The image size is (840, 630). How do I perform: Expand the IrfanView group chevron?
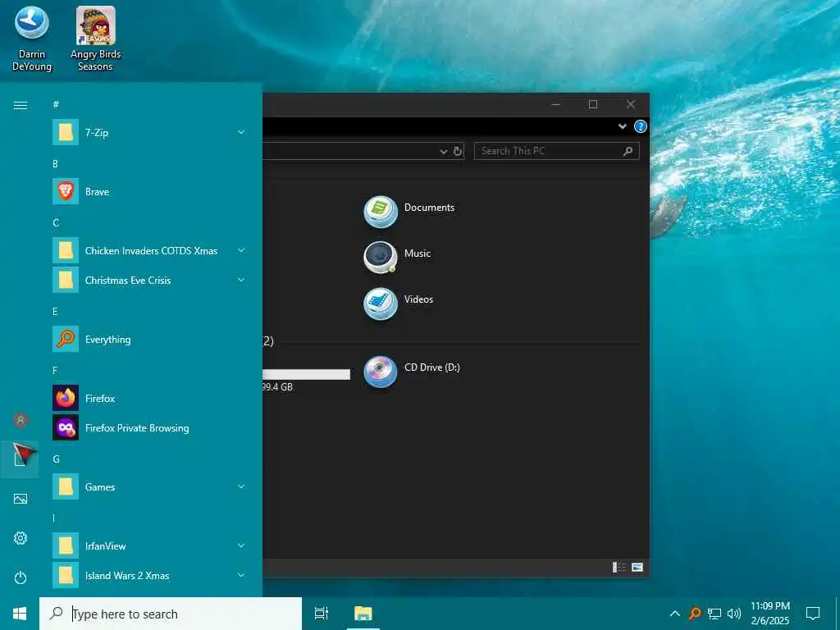click(x=241, y=546)
